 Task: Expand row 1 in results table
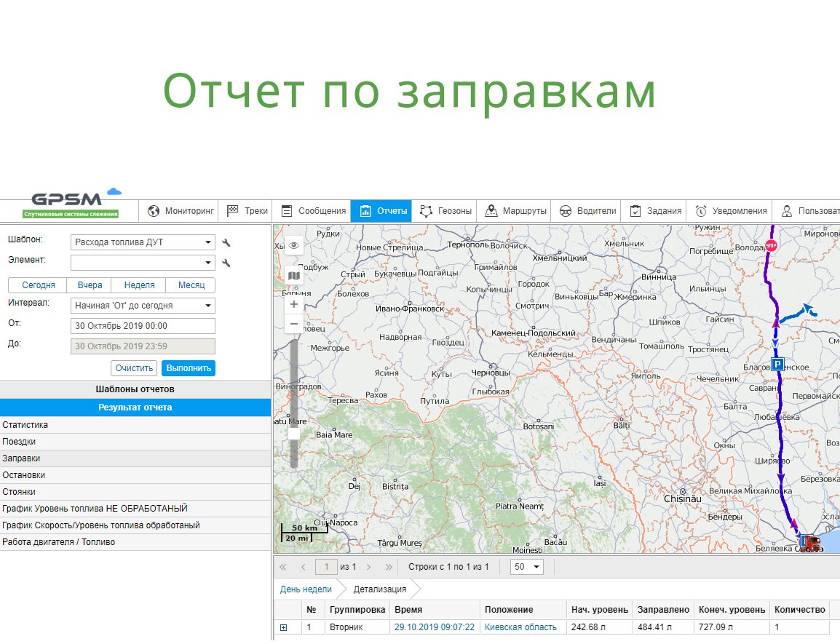(284, 627)
